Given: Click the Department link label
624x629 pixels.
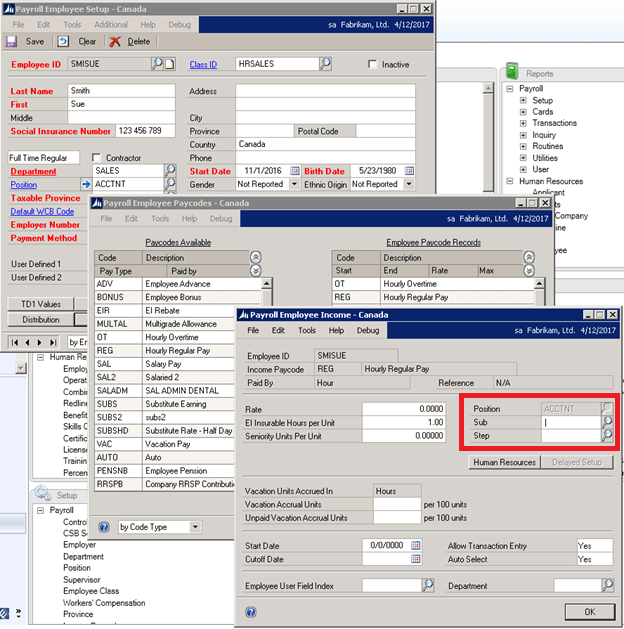Looking at the screenshot, I should coord(33,171).
